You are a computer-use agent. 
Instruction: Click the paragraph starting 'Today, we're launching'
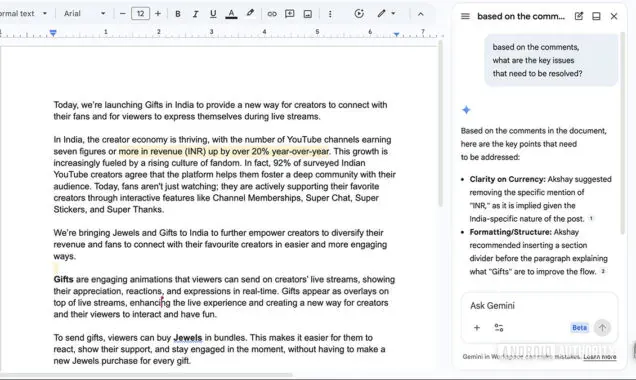pyautogui.click(x=220, y=111)
